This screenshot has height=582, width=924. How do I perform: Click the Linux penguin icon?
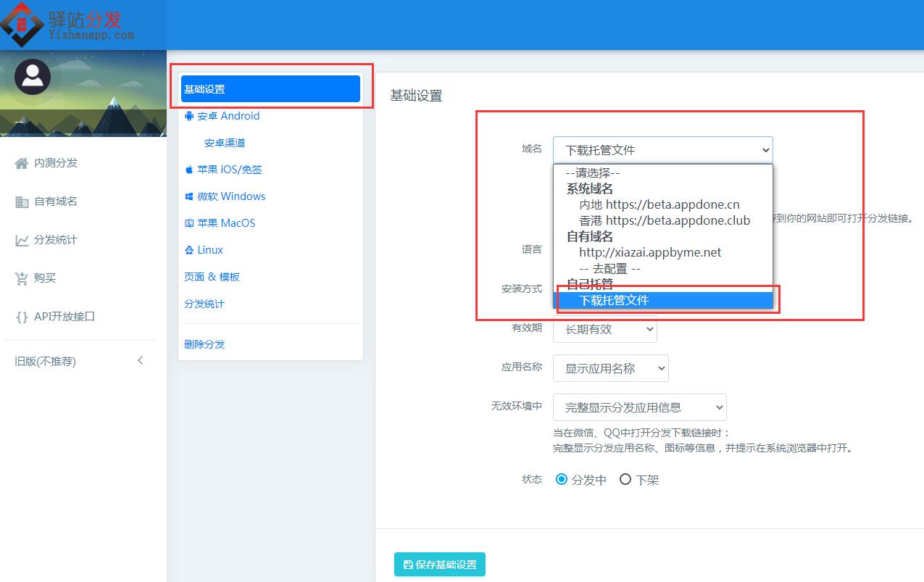(189, 250)
